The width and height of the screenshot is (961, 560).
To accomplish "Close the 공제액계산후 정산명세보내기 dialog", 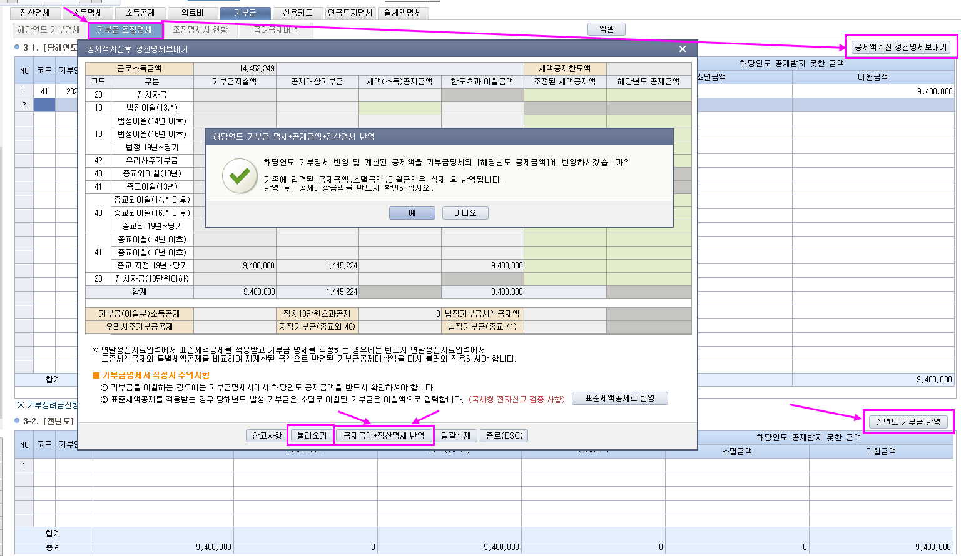I will point(682,49).
